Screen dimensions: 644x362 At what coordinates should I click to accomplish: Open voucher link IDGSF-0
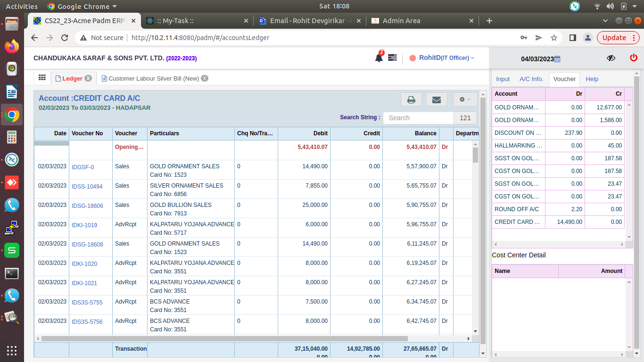tap(83, 167)
